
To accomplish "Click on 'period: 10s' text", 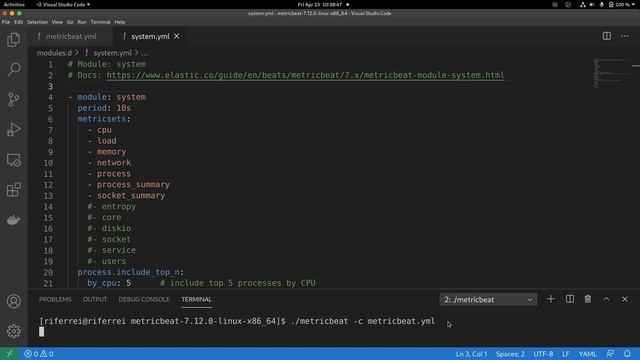I will pos(104,108).
